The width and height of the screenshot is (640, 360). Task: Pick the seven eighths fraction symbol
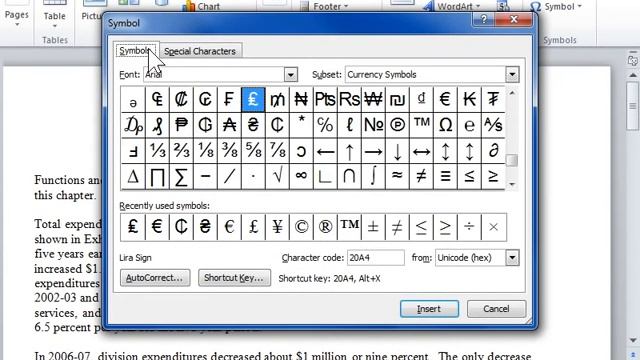(277, 151)
